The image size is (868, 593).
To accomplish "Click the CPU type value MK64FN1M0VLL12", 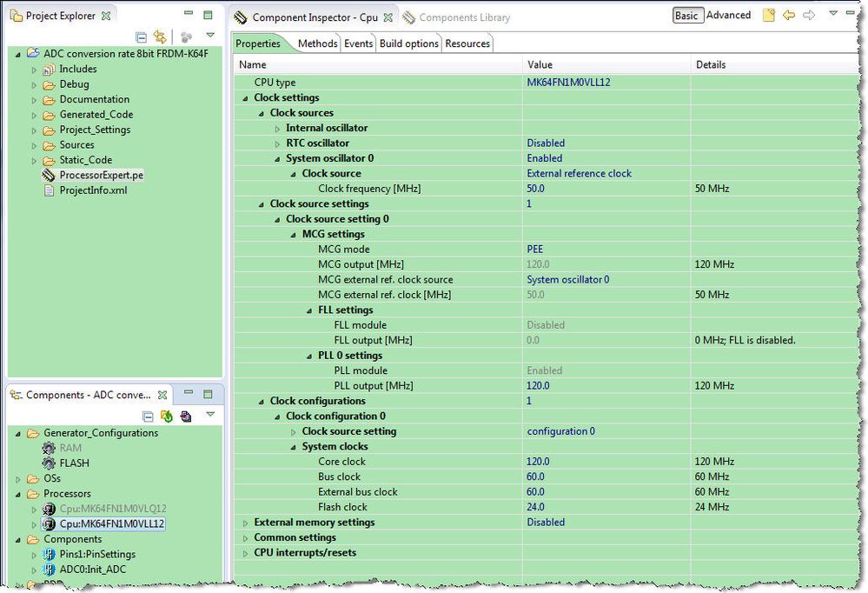I will (x=568, y=83).
